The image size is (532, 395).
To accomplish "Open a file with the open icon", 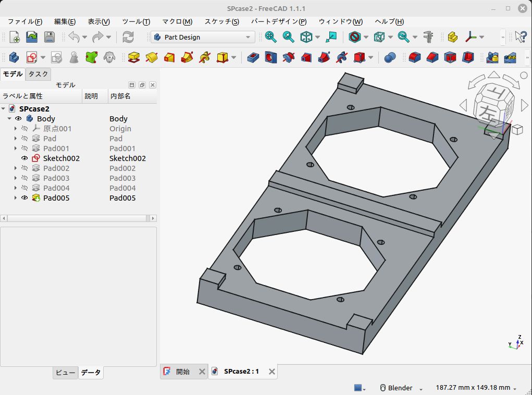I will [x=32, y=37].
